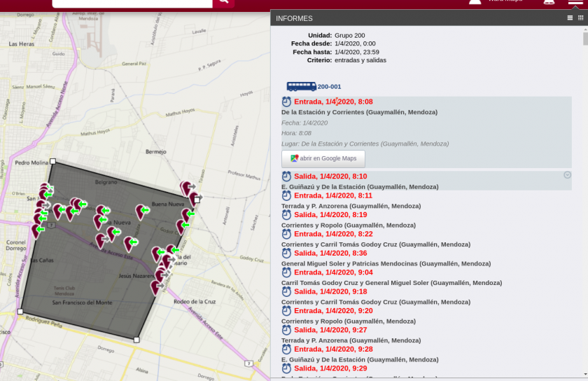Open the hamburger menu in top bar

point(575,2)
